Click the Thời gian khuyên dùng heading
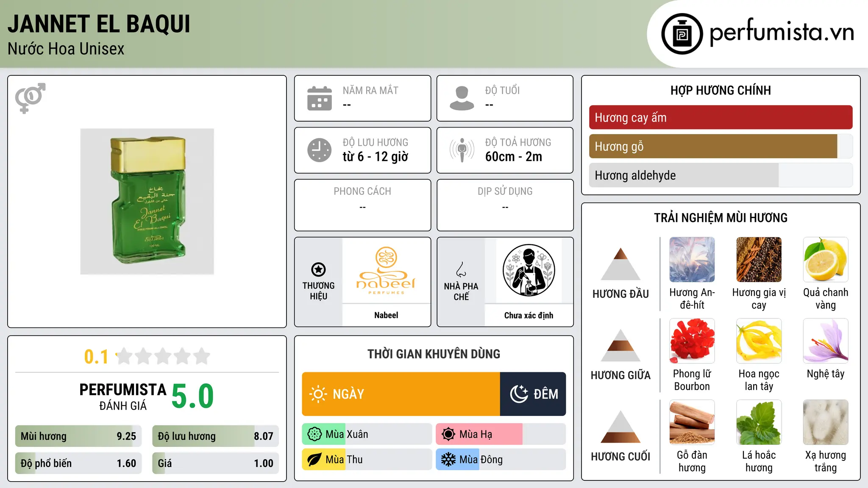 click(x=434, y=354)
